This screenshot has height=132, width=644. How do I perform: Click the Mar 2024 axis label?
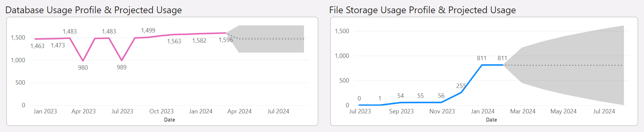[x=523, y=111]
